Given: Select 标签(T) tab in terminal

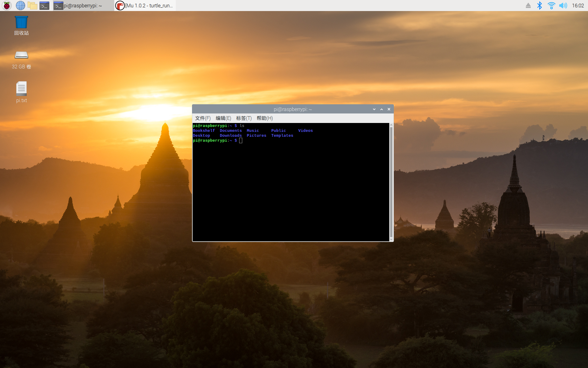Looking at the screenshot, I should tap(244, 118).
